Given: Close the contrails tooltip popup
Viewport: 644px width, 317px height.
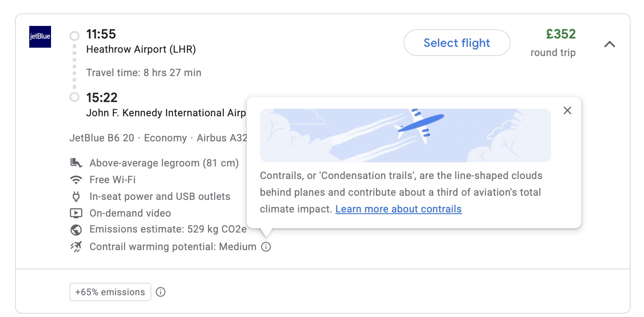Looking at the screenshot, I should point(567,110).
